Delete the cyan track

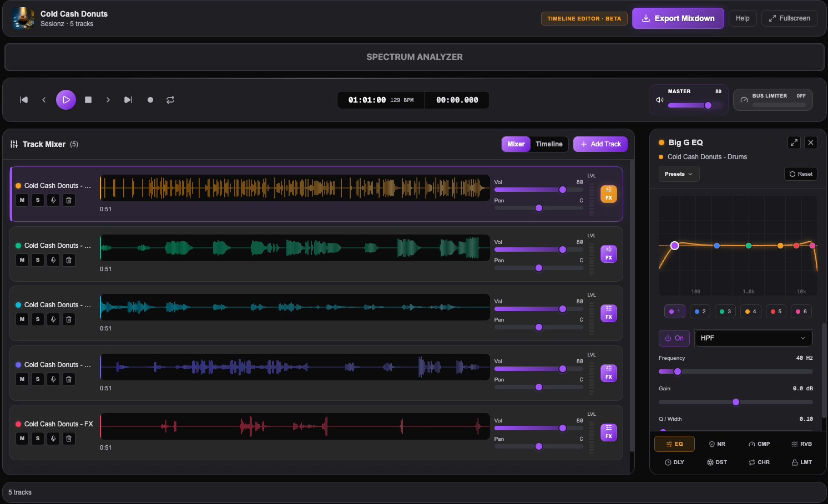[x=69, y=319]
